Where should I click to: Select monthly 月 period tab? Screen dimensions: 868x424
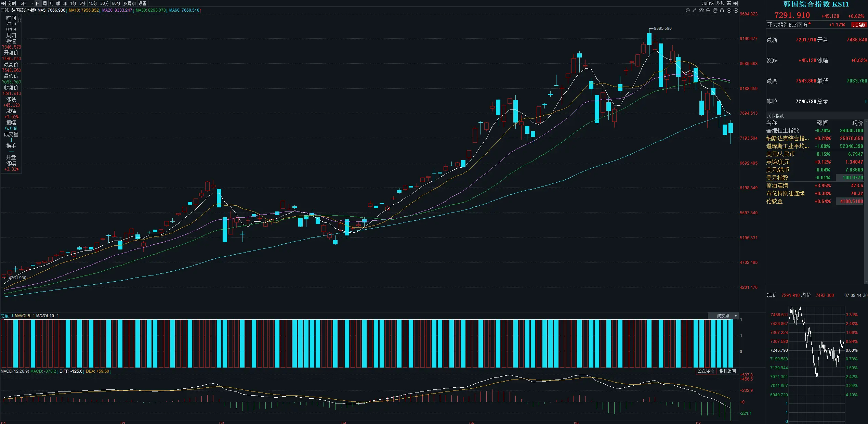pos(52,3)
